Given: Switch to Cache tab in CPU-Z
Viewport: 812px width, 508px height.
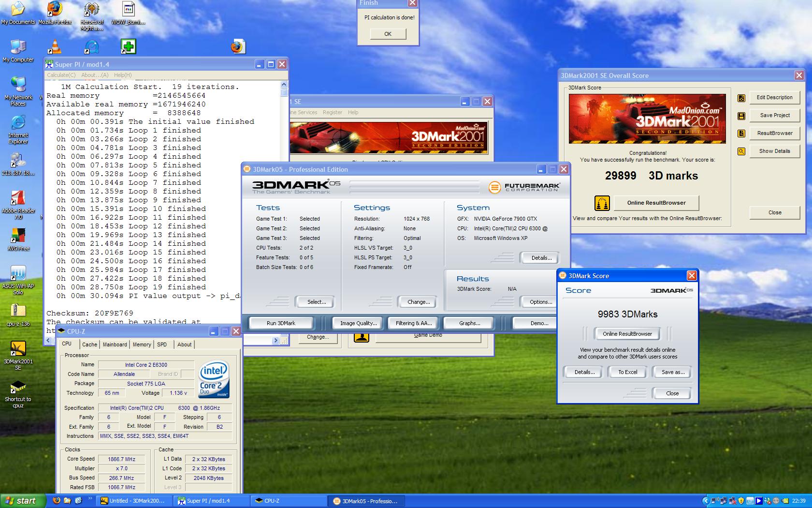Looking at the screenshot, I should tap(89, 344).
